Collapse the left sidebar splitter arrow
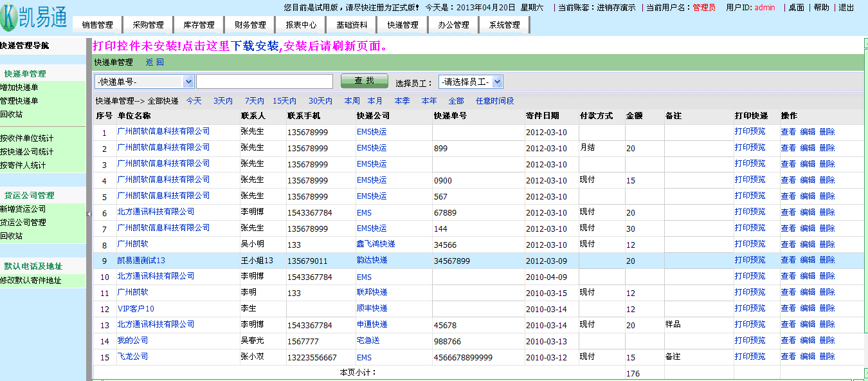Image resolution: width=868 pixels, height=381 pixels. pos(89,214)
